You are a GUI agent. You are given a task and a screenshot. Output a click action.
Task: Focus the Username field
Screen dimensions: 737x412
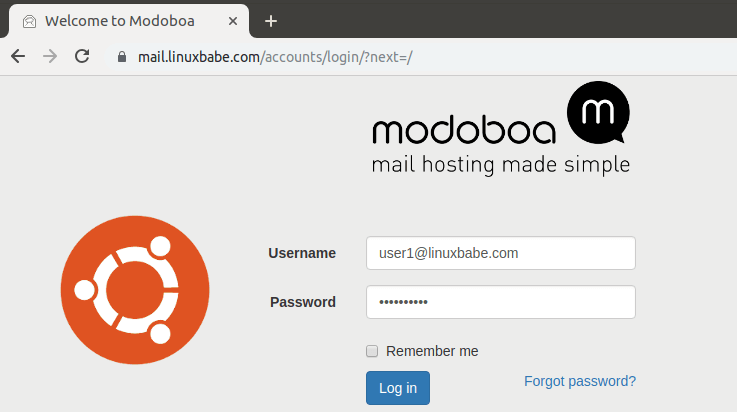[500, 253]
